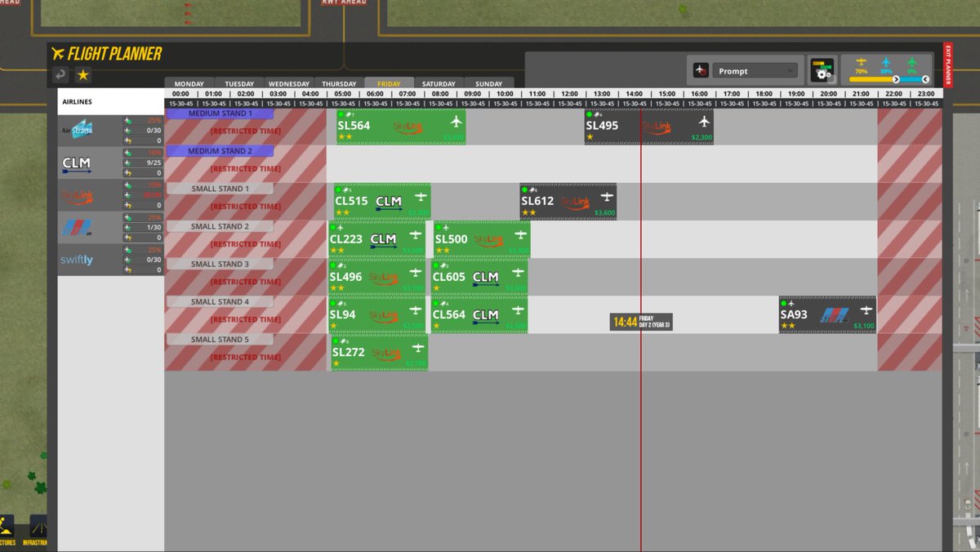Click the yellow 70% slider handle
The width and height of the screenshot is (980, 552).
tap(896, 79)
